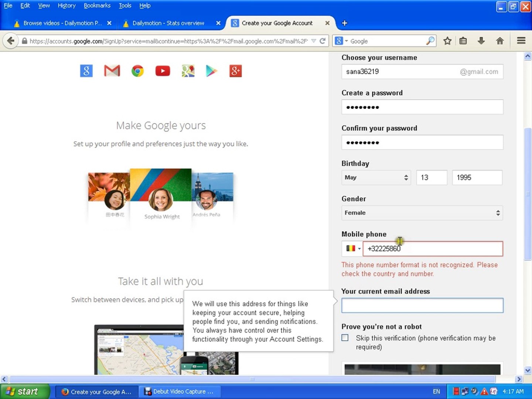The image size is (532, 399).
Task: Open the birthday month dropdown showing May
Action: [376, 177]
